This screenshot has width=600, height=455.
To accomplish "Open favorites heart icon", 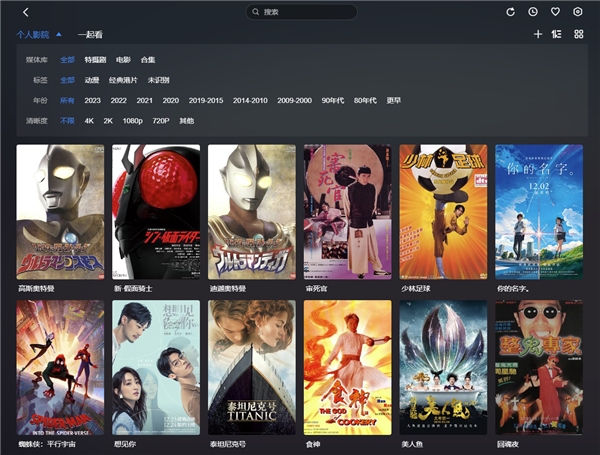I will point(555,12).
